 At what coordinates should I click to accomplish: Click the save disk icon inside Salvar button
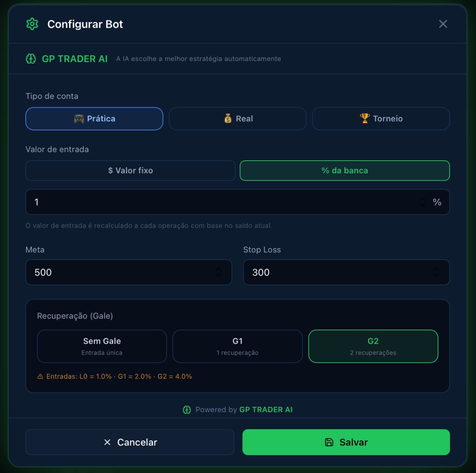329,442
